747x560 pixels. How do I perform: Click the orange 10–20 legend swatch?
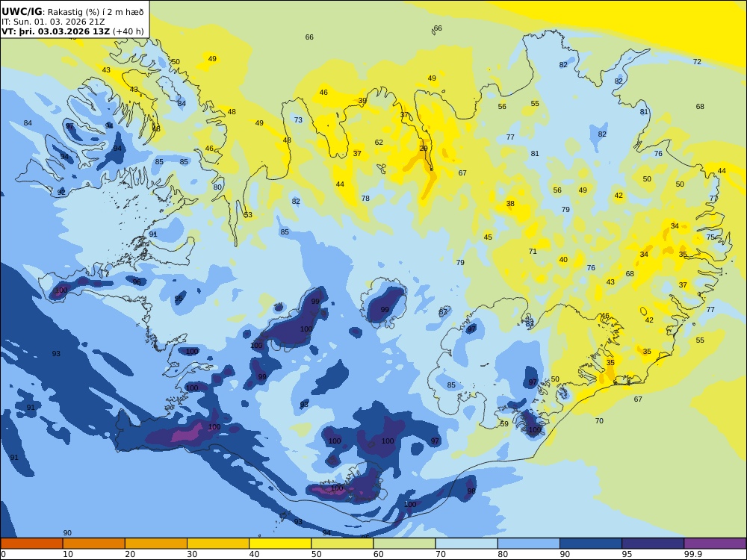94,544
